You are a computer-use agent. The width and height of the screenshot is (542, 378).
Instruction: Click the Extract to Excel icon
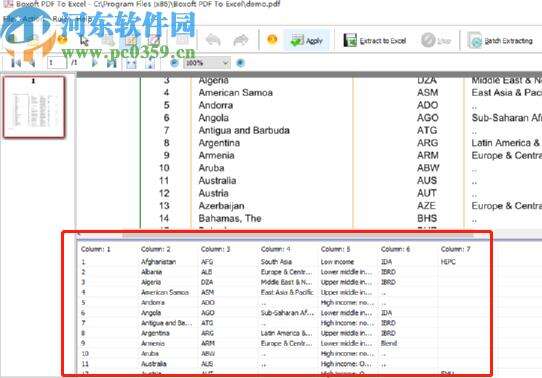pyautogui.click(x=350, y=40)
